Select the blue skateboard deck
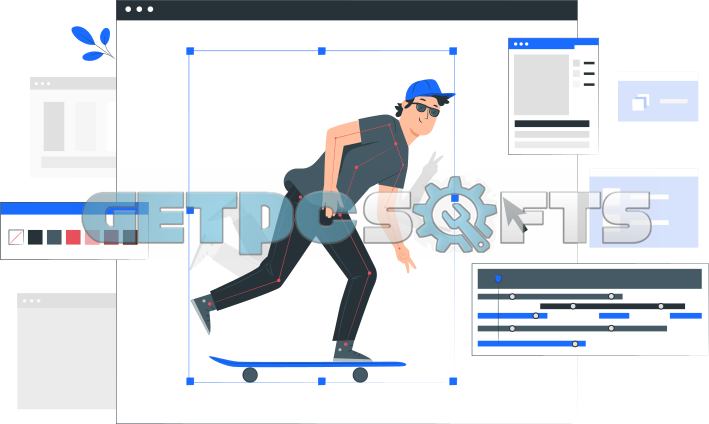This screenshot has width=709, height=424. (x=307, y=363)
